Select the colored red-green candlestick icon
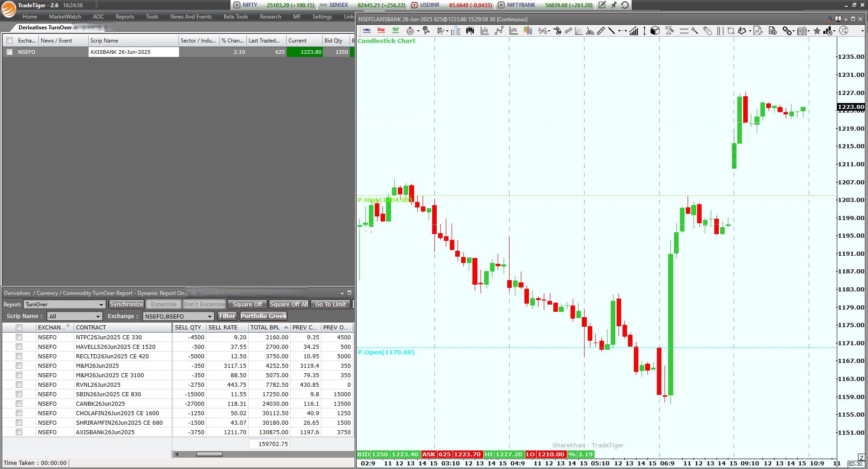The width and height of the screenshot is (868, 469). pyautogui.click(x=528, y=31)
